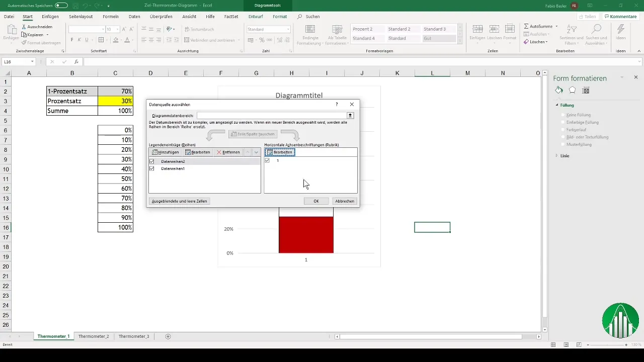Open the Thermometer_2 sheet tab
This screenshot has width=644, height=362.
click(x=94, y=336)
